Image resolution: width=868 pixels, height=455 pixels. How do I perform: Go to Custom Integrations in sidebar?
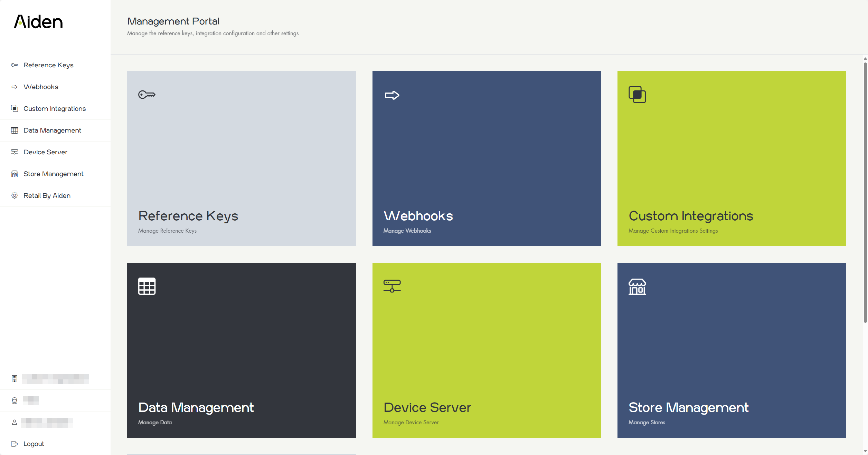click(55, 109)
